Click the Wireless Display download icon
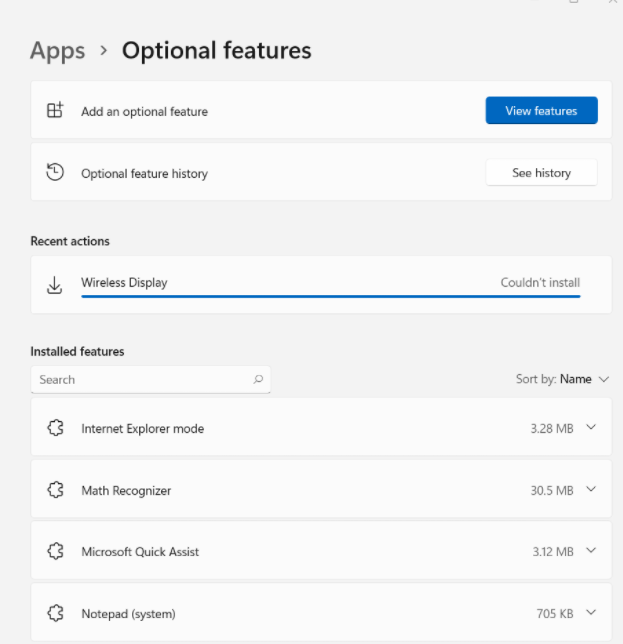Screen dimensions: 623x644 tap(55, 284)
